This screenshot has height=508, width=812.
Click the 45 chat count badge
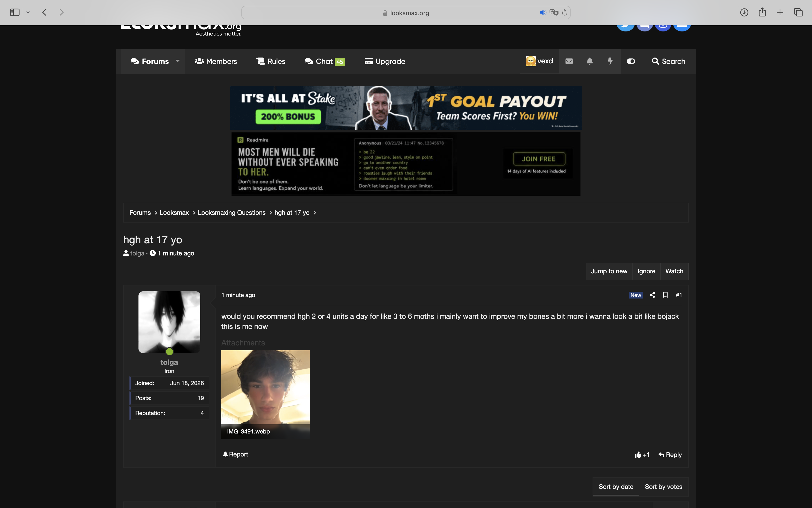click(340, 62)
